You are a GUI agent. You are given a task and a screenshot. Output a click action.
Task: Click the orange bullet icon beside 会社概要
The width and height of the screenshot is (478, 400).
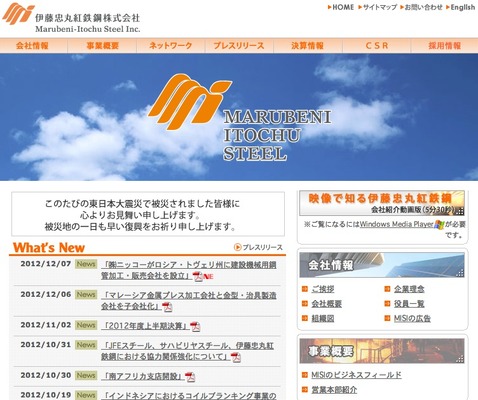click(305, 303)
